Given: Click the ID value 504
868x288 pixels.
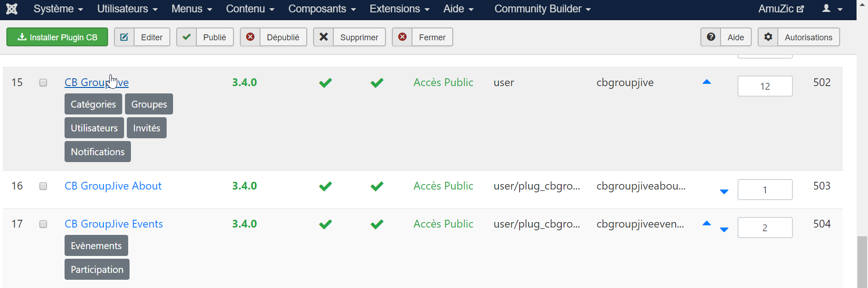Looking at the screenshot, I should (x=822, y=224).
